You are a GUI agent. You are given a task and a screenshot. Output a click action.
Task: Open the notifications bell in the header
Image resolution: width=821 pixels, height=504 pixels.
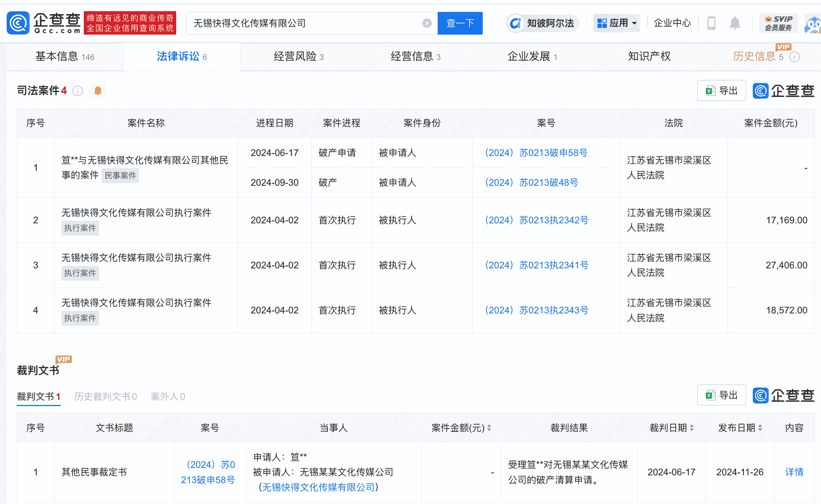pos(735,23)
